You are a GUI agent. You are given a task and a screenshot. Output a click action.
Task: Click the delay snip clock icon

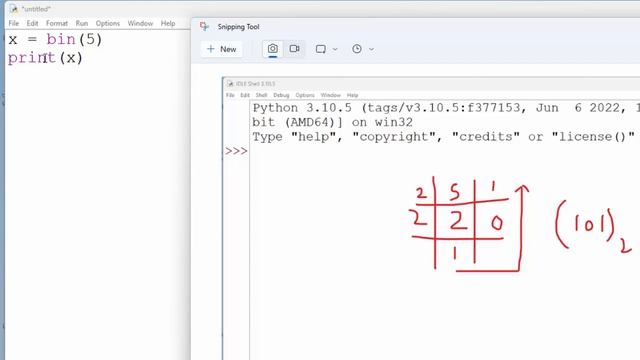coord(357,49)
